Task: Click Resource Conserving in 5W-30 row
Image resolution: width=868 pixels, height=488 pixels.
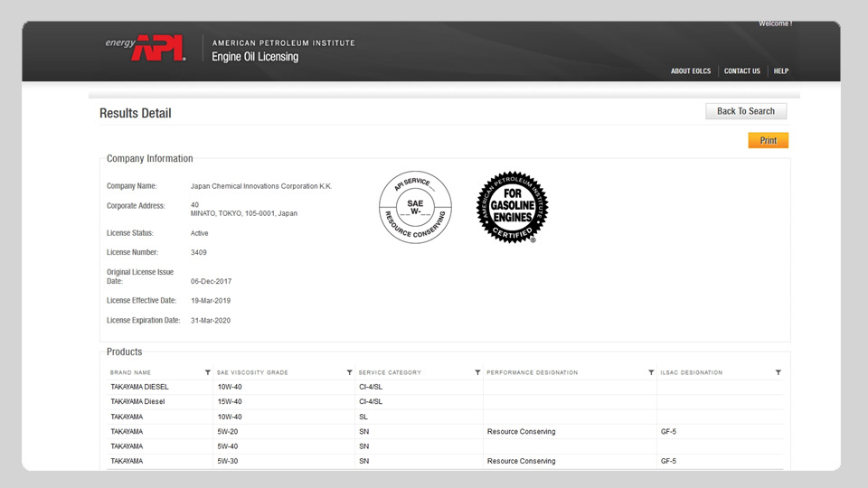Action: 521,461
